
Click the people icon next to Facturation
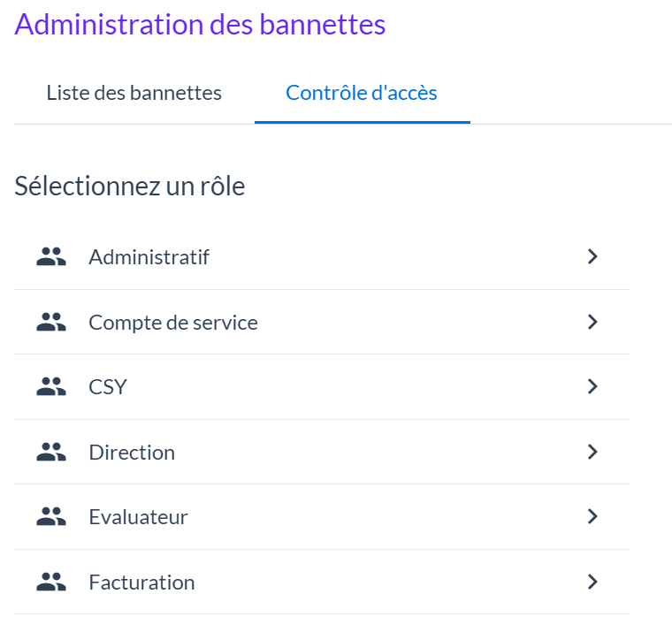point(52,583)
